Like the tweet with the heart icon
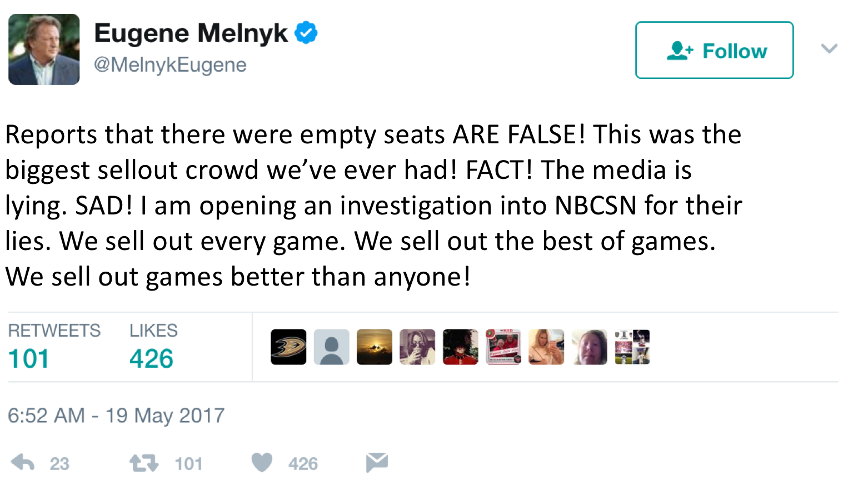The width and height of the screenshot is (868, 495). pos(262,462)
